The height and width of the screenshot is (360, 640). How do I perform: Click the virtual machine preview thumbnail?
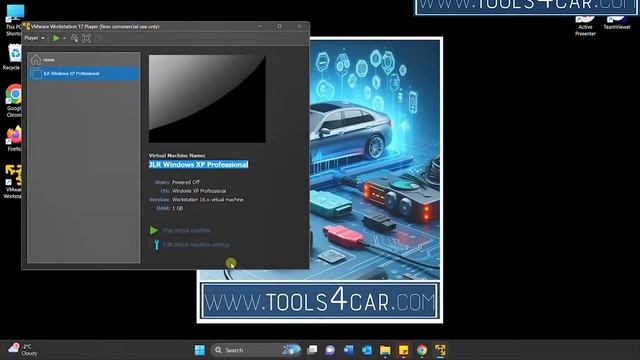(x=207, y=99)
